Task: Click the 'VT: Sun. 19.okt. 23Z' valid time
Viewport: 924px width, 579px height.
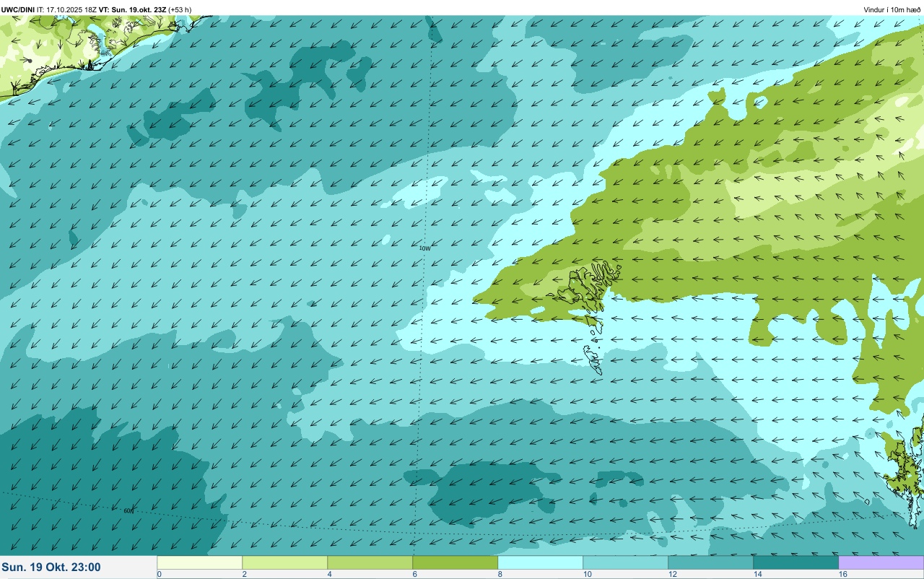Action: click(133, 9)
